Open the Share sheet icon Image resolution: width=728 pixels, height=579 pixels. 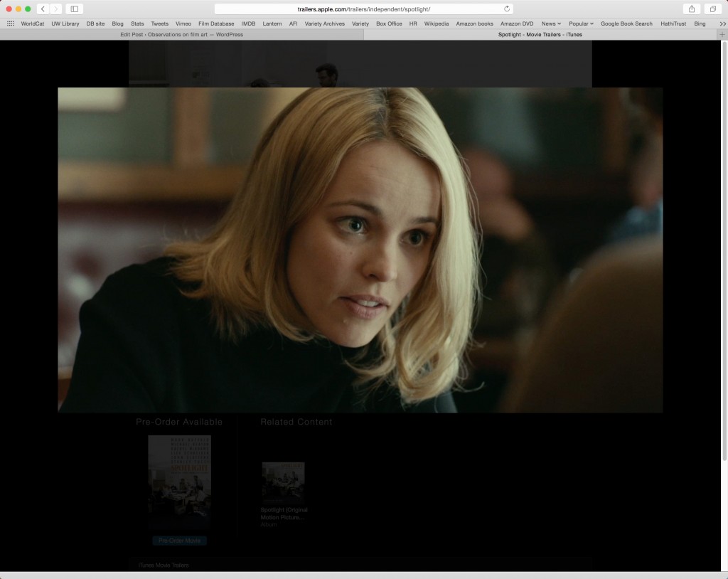point(692,9)
